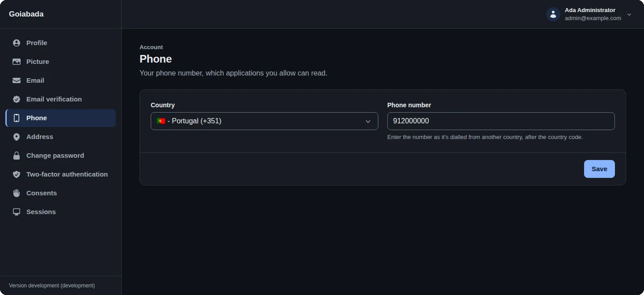The height and width of the screenshot is (295, 644).
Task: Go to Change password label
Action: click(55, 156)
